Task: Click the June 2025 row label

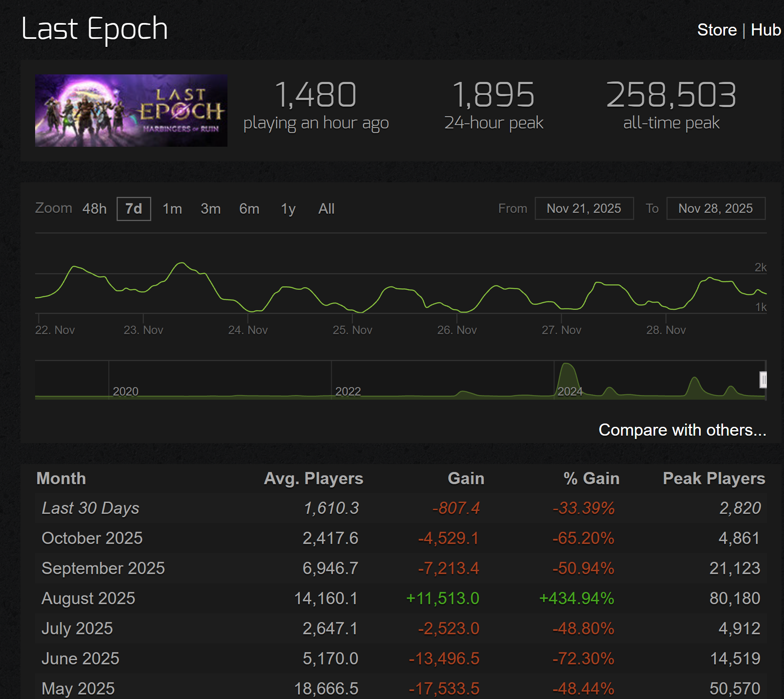Action: pyautogui.click(x=81, y=658)
